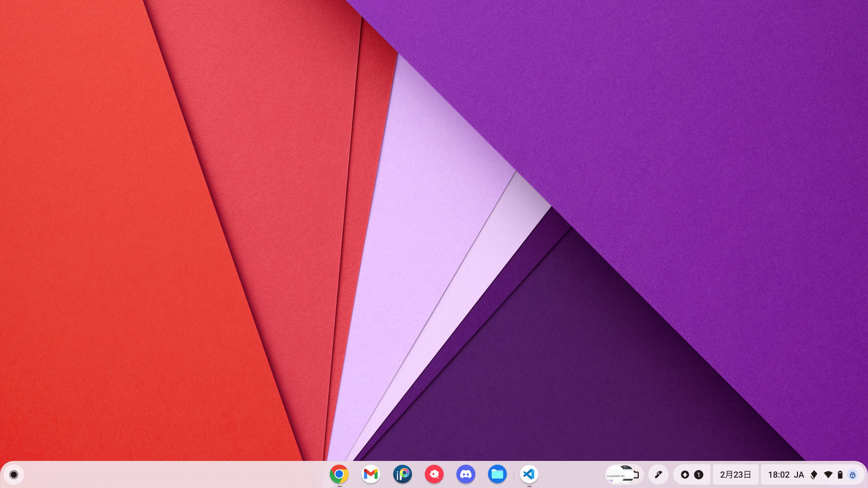Viewport: 868px width, 488px height.
Task: Open the red app icon beside Discord
Action: pyautogui.click(x=434, y=474)
